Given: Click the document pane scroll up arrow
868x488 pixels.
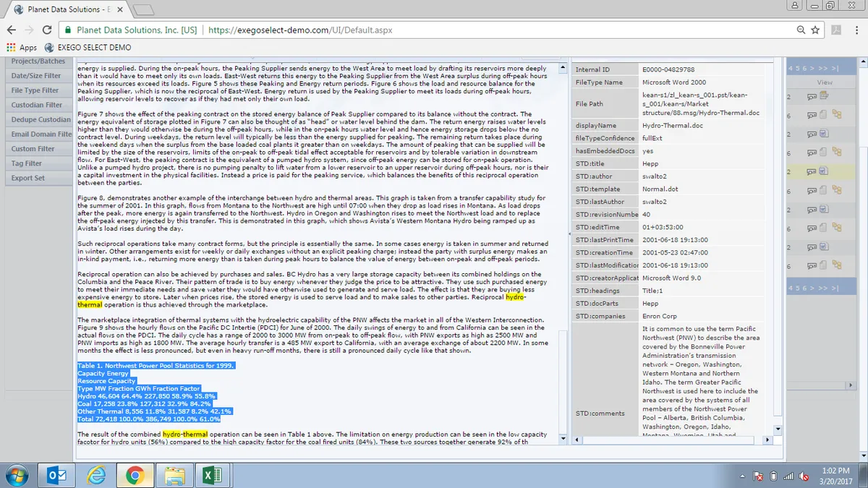Looking at the screenshot, I should (564, 69).
